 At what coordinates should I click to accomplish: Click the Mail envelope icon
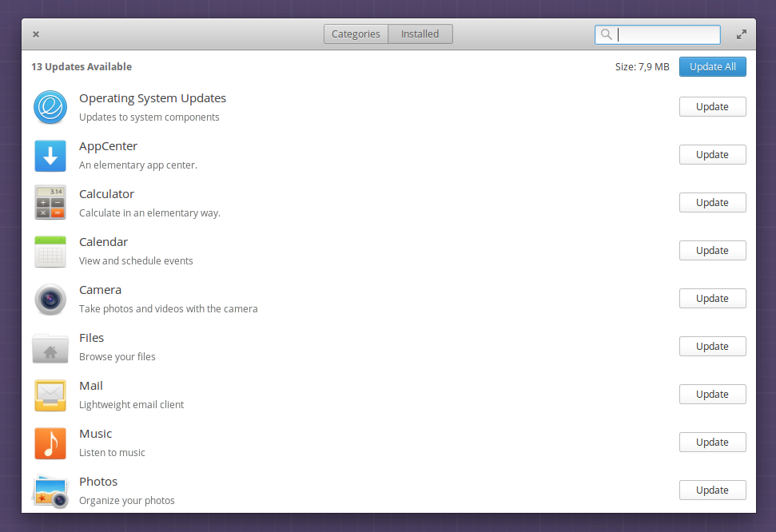tap(50, 395)
